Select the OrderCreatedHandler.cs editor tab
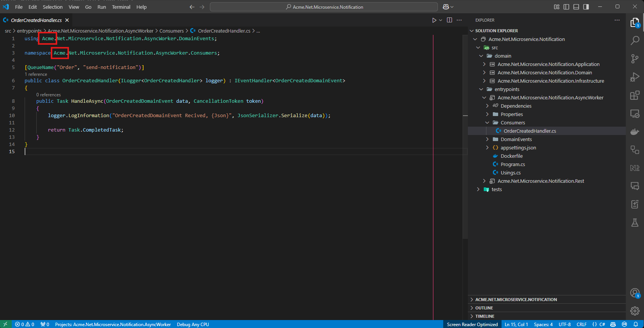The image size is (644, 328). (36, 20)
